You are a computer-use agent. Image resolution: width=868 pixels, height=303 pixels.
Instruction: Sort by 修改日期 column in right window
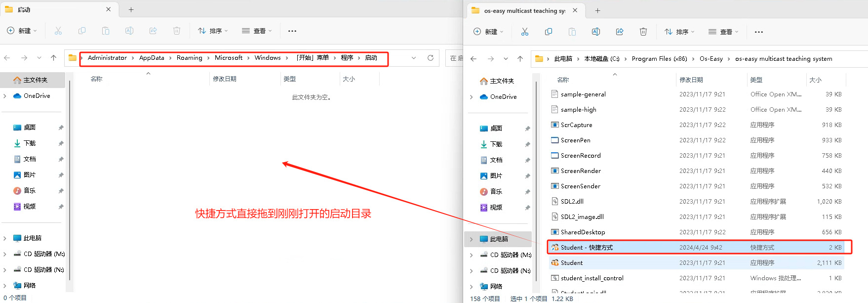(x=691, y=80)
